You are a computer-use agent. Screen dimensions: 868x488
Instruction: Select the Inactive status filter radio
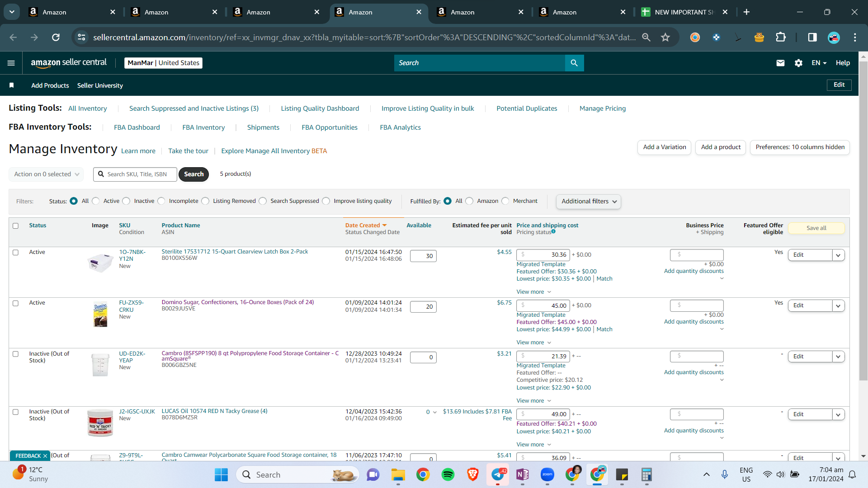click(x=126, y=201)
